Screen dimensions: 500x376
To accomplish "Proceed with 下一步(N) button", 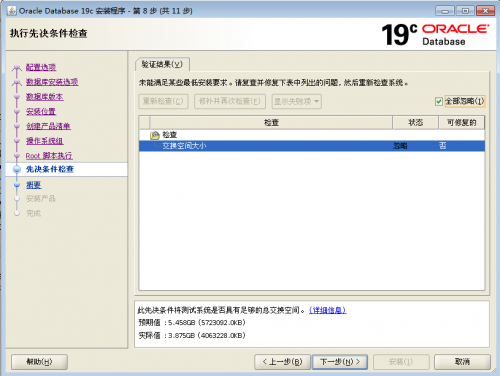I will 340,362.
